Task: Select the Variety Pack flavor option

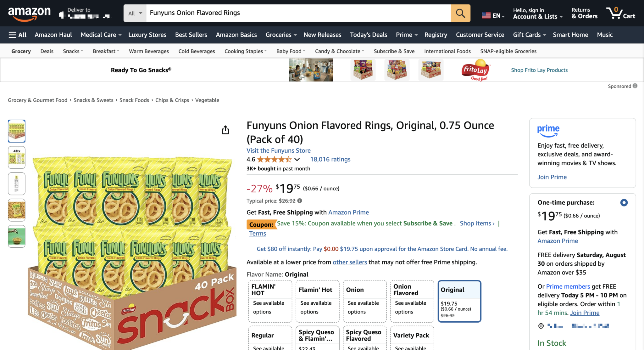Action: (x=412, y=336)
